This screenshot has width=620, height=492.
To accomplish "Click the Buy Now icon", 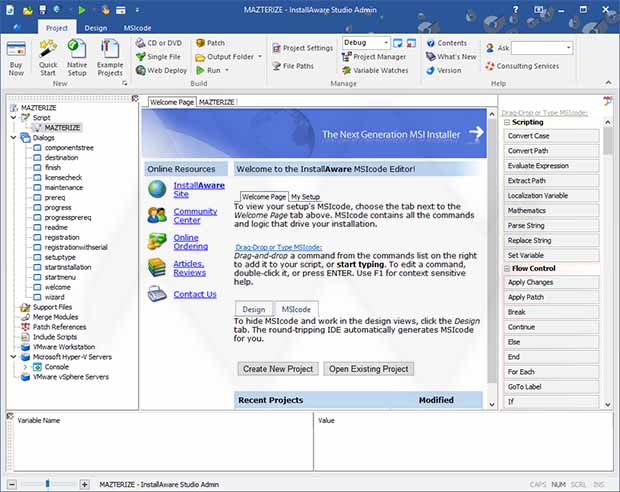I will coord(16,58).
